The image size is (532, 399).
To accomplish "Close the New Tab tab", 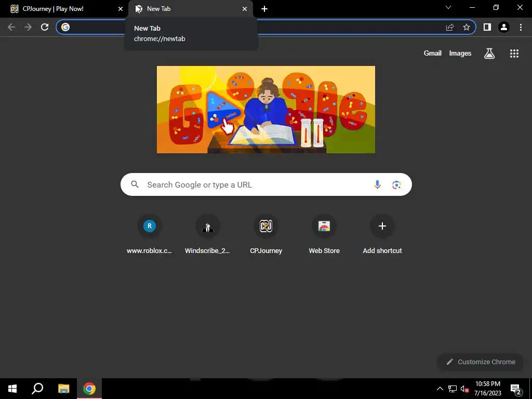I will [245, 9].
